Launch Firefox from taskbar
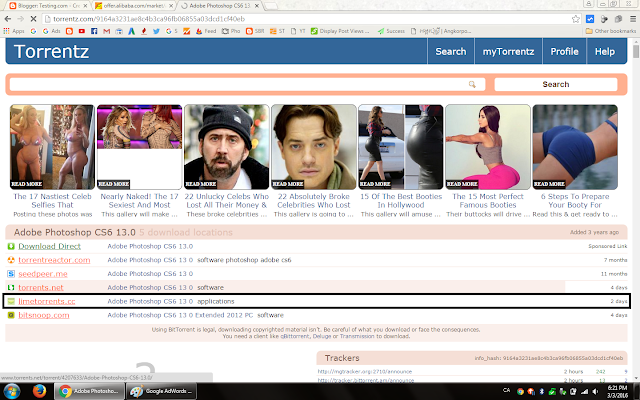This screenshot has width=640, height=400. coord(39,391)
